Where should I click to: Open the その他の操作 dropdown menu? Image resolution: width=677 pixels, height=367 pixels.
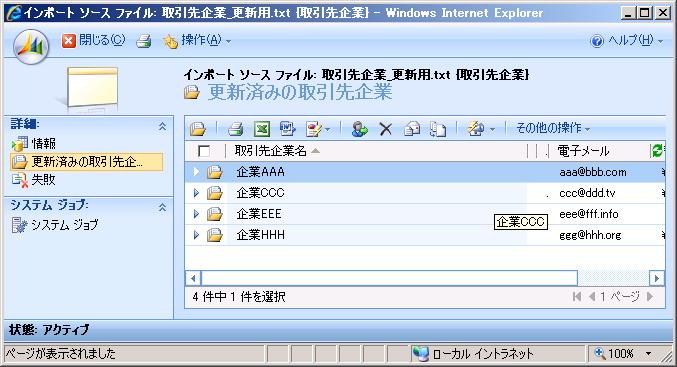(x=553, y=128)
